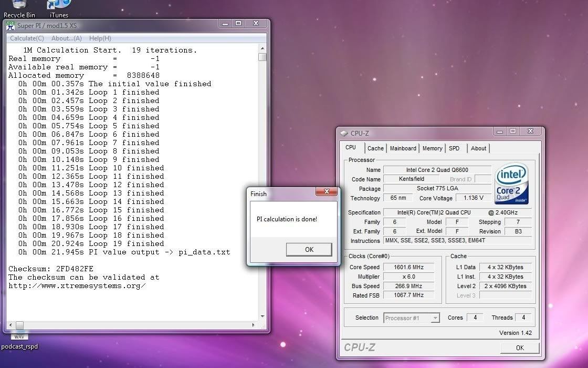This screenshot has width=588, height=368.
Task: Click the 'Loop 10 finished' line
Action: pyautogui.click(x=91, y=168)
